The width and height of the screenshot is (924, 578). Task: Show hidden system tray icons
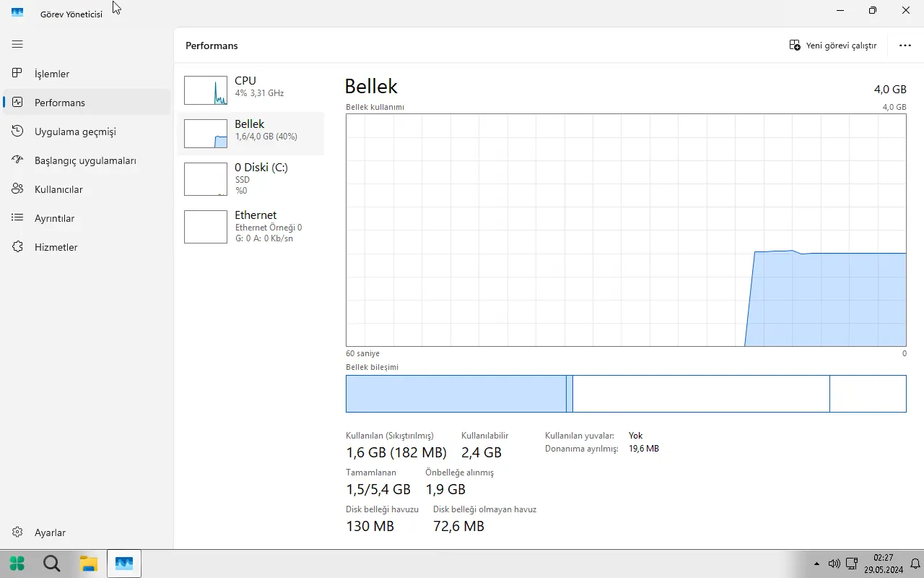816,564
